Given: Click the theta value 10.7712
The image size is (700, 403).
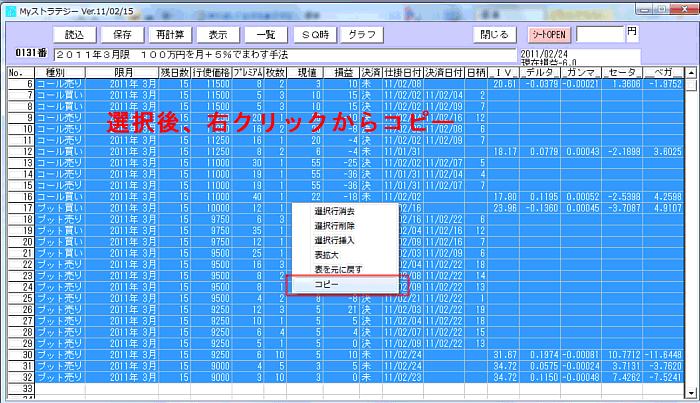Looking at the screenshot, I should (625, 355).
